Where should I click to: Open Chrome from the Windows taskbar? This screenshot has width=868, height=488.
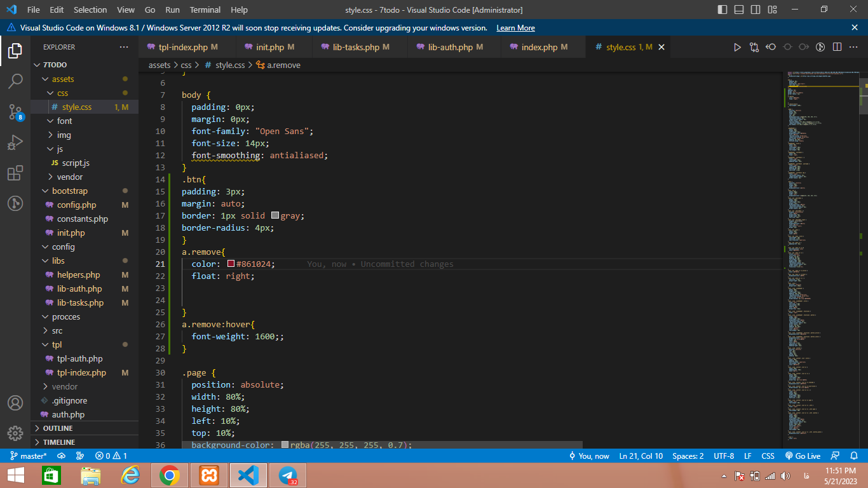tap(169, 475)
